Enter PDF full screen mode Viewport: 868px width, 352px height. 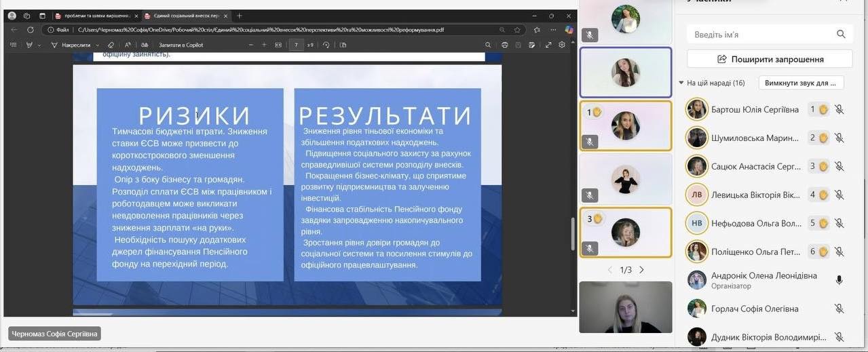pyautogui.click(x=548, y=45)
